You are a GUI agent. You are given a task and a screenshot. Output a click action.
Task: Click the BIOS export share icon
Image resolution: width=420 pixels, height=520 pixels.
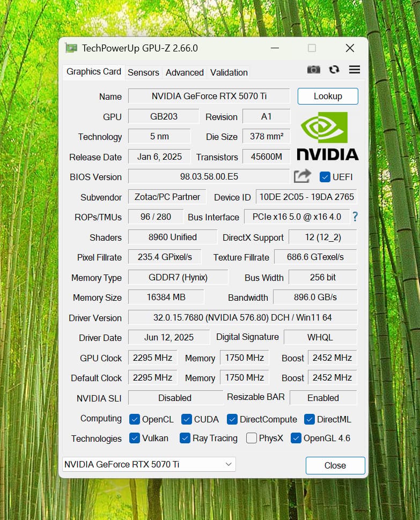click(302, 176)
